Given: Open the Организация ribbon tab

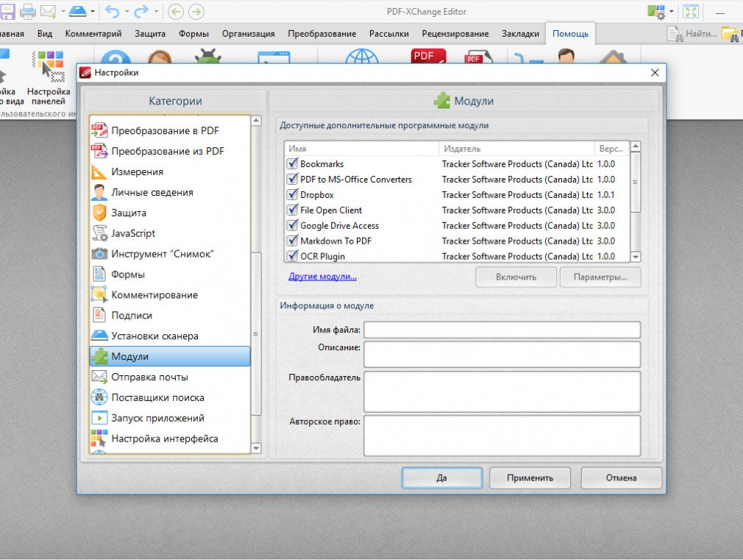Looking at the screenshot, I should [249, 34].
